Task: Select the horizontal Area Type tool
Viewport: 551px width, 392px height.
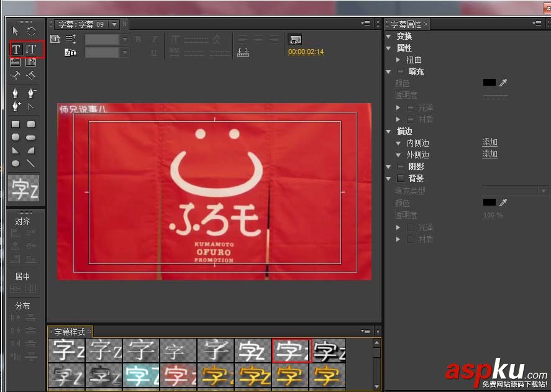Action: click(x=15, y=63)
